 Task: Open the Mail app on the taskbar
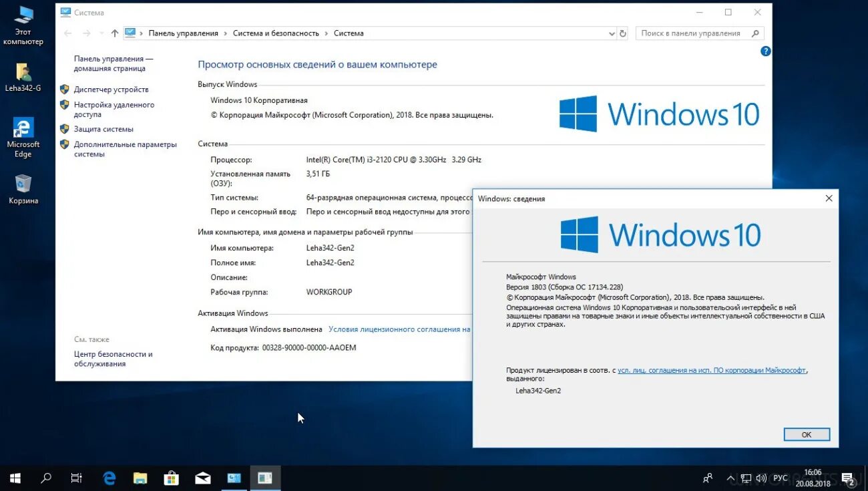(x=203, y=478)
